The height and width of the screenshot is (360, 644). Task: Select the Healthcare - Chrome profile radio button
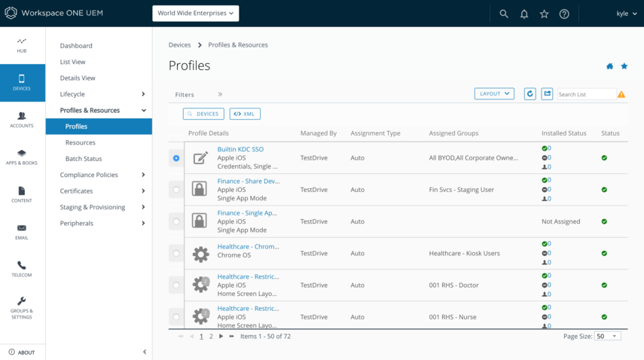point(176,254)
